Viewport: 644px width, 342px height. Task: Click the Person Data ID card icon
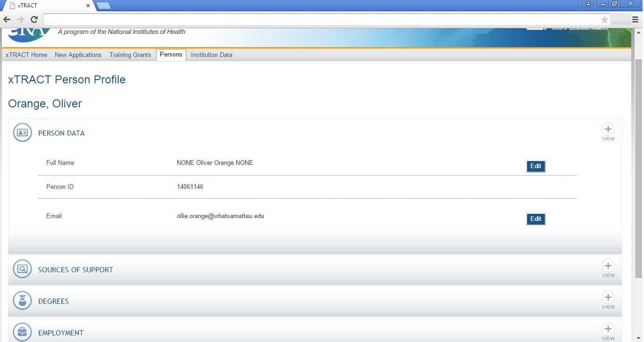[x=22, y=133]
